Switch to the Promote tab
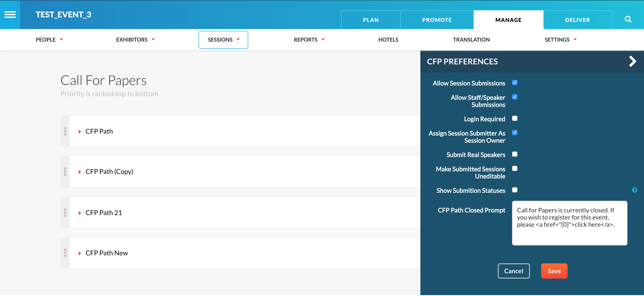The height and width of the screenshot is (296, 644). [437, 20]
